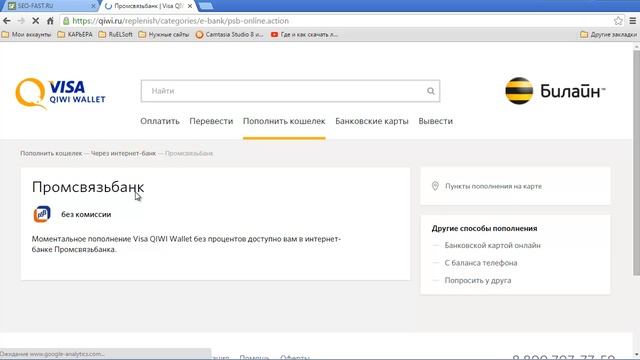This screenshot has height=360, width=640.
Task: Click the Промсвязьбанк page heading
Action: tap(88, 187)
